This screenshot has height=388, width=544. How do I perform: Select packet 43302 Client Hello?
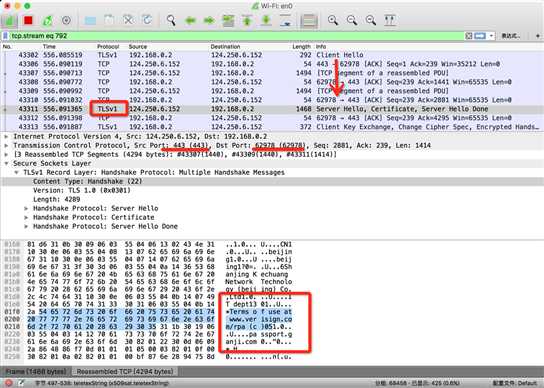[x=272, y=55]
